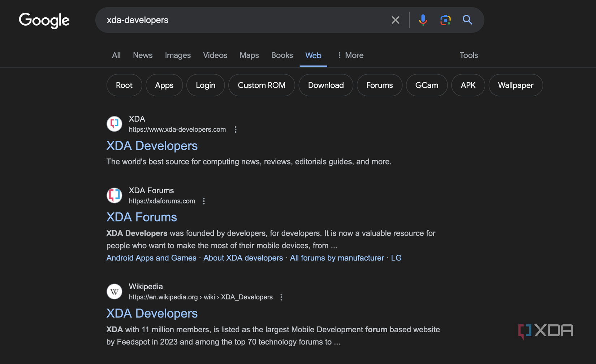This screenshot has width=596, height=364.
Task: Apply the GCam filter chip
Action: [427, 85]
